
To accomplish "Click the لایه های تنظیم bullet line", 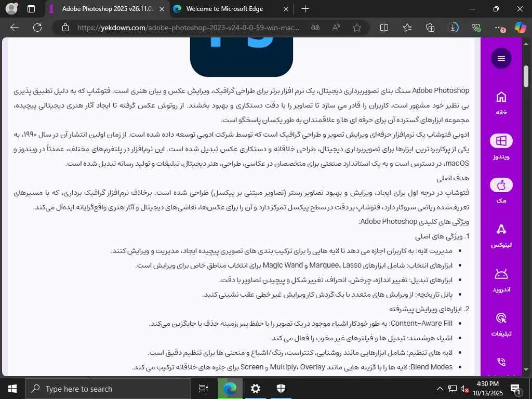I will [300, 353].
